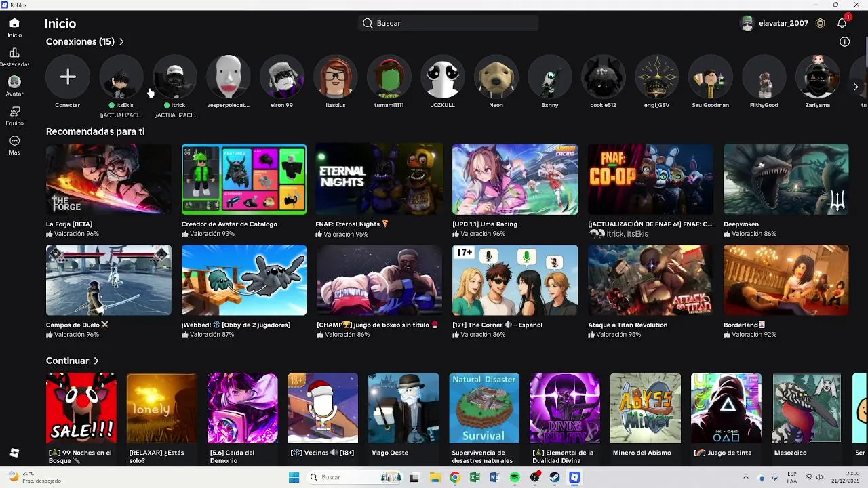Continue Minero del Abismo game

tap(646, 408)
